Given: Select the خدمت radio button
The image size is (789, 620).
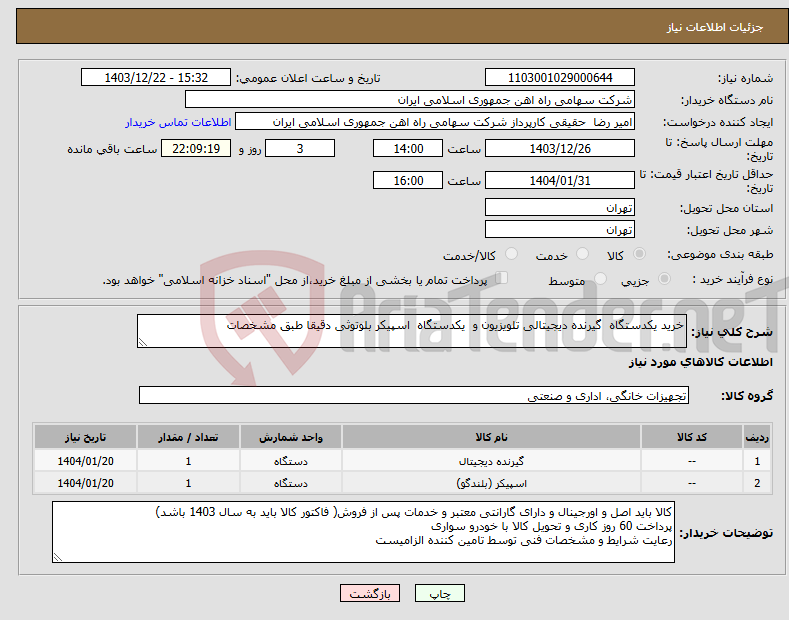Looking at the screenshot, I should [x=582, y=254].
